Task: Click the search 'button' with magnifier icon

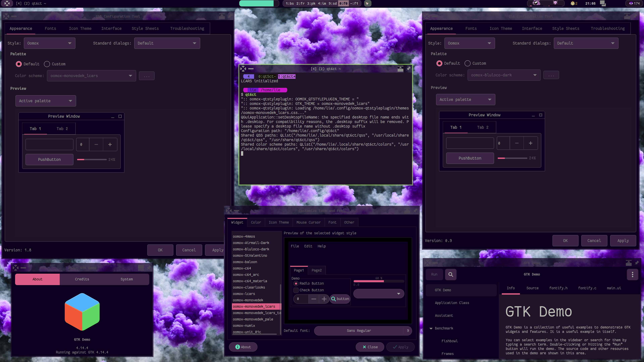Action: (340, 299)
